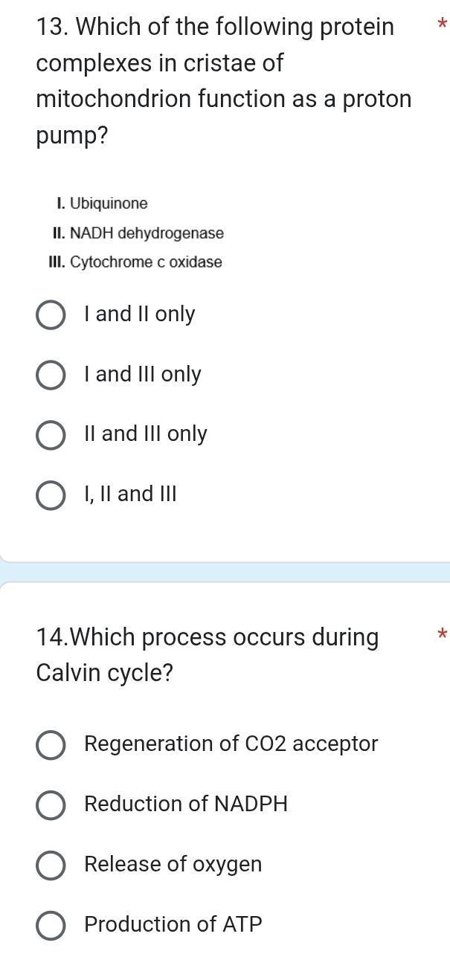
Task: Click the gap between the two question cards
Action: pos(223,569)
